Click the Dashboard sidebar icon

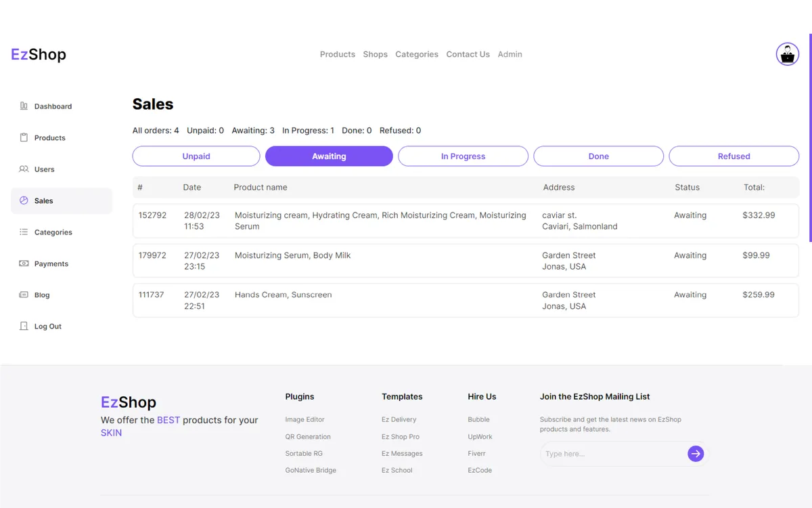tap(24, 106)
